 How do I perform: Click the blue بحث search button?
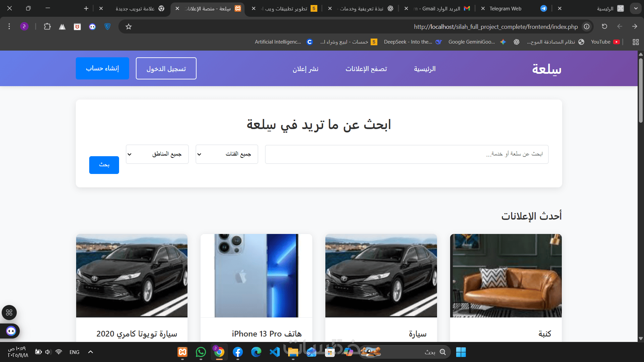[104, 165]
